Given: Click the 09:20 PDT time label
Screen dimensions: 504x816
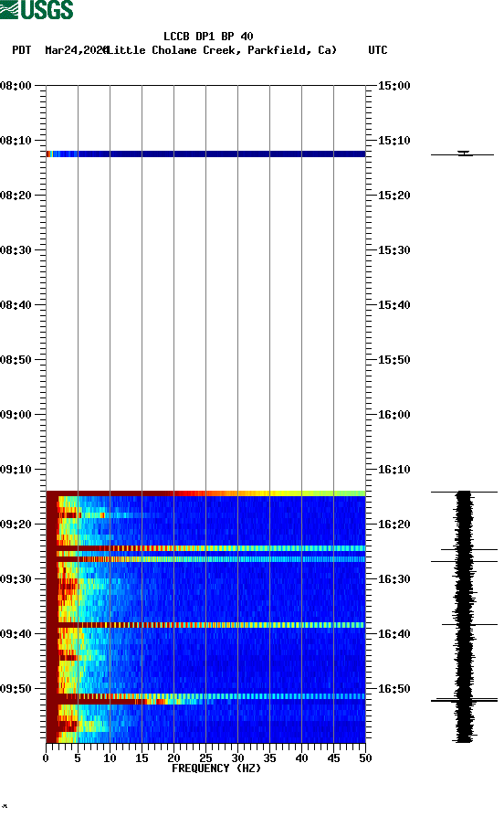Looking at the screenshot, I should tap(16, 525).
